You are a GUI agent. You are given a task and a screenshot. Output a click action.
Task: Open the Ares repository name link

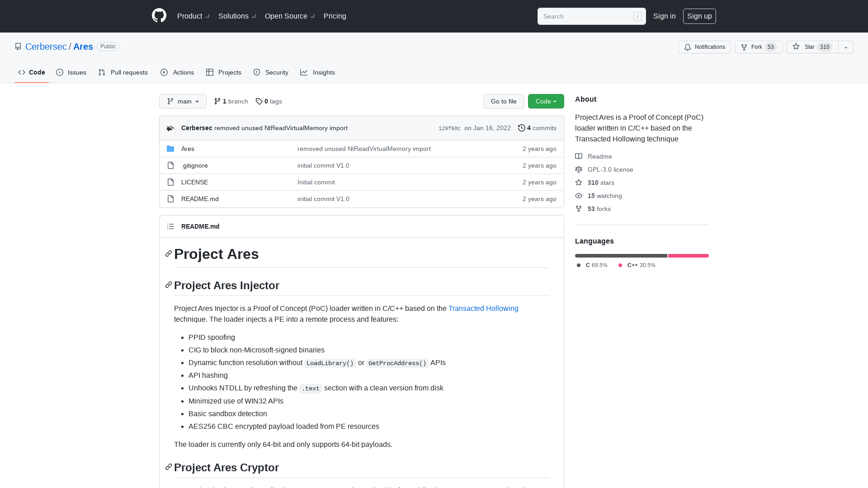coord(83,47)
